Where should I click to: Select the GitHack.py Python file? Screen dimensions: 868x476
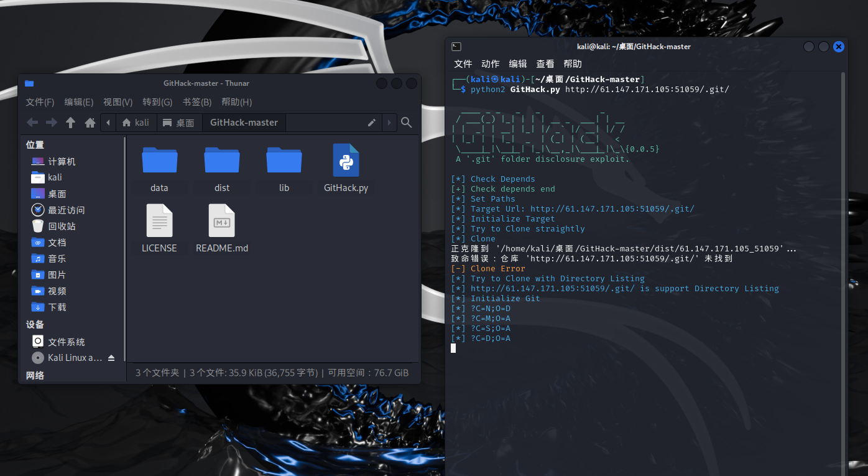(346, 168)
